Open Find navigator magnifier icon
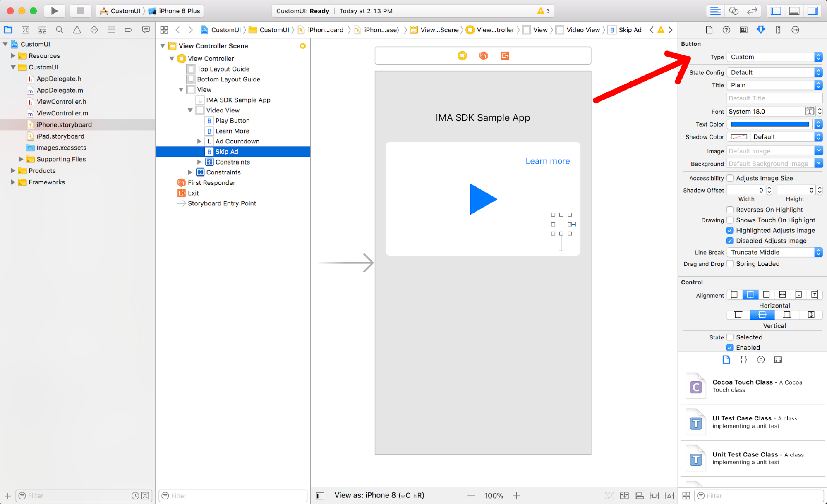 point(60,30)
